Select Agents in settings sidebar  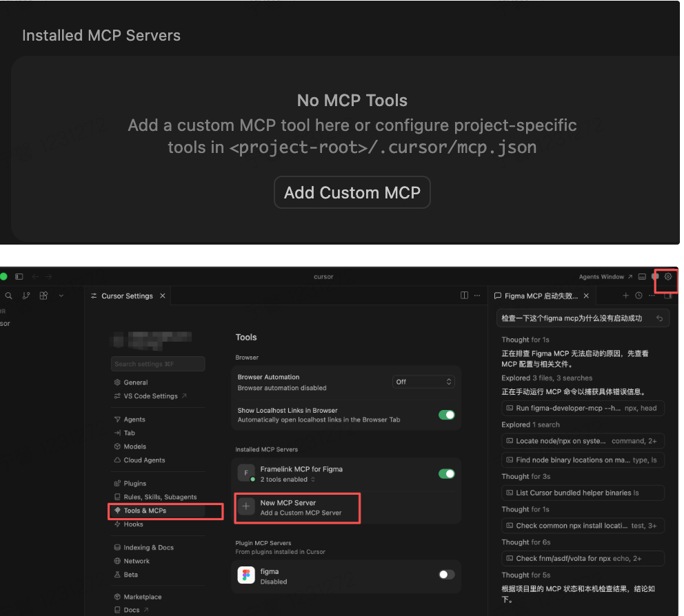point(134,420)
